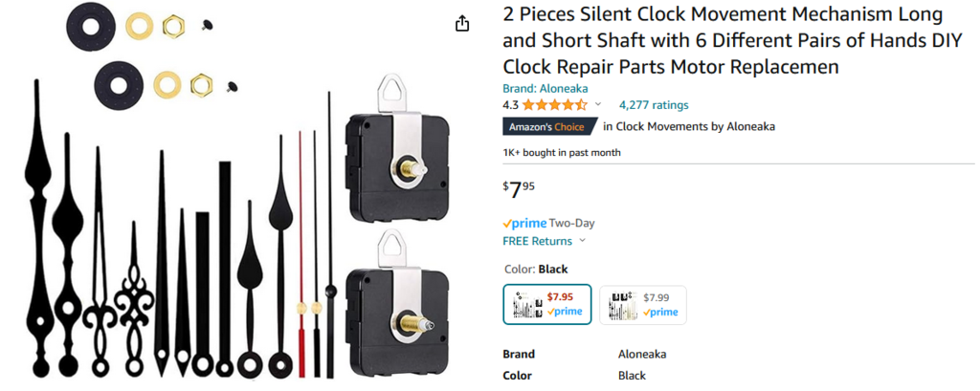Expand the FREE Returns dropdown
The image size is (980, 391).
583,241
